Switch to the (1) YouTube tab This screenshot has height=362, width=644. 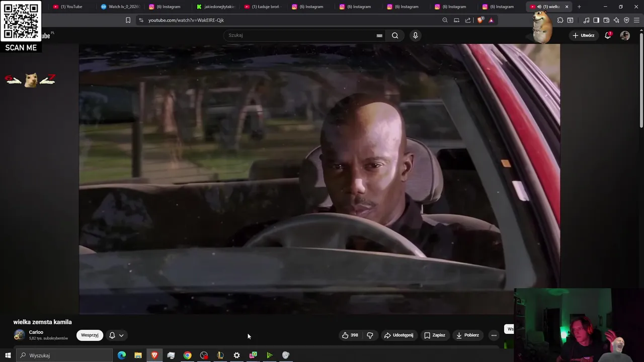coord(71,7)
